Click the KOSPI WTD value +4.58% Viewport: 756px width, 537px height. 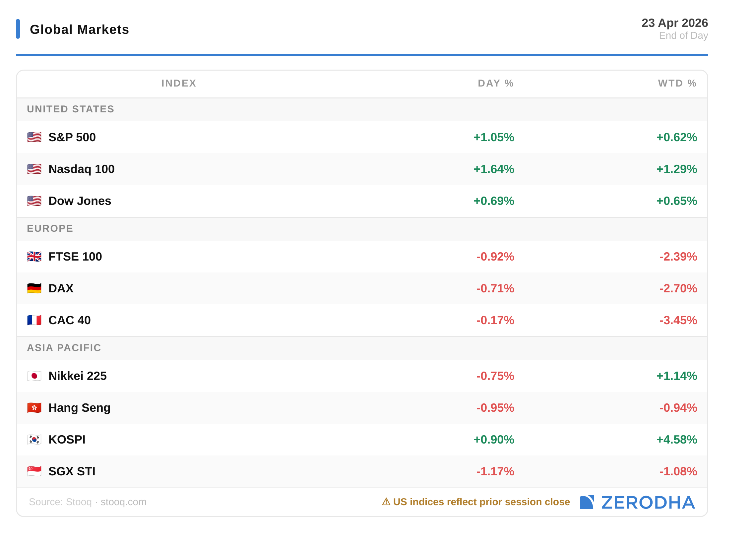676,440
